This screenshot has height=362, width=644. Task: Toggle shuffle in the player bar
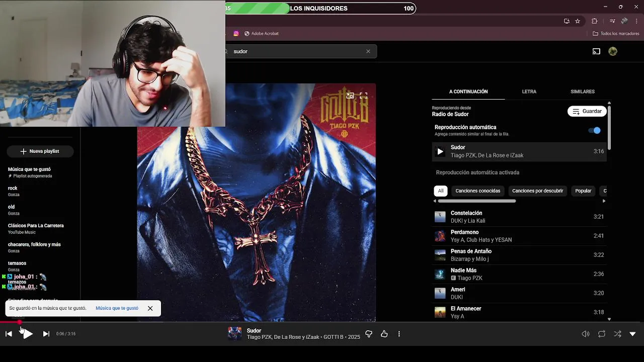click(x=617, y=334)
